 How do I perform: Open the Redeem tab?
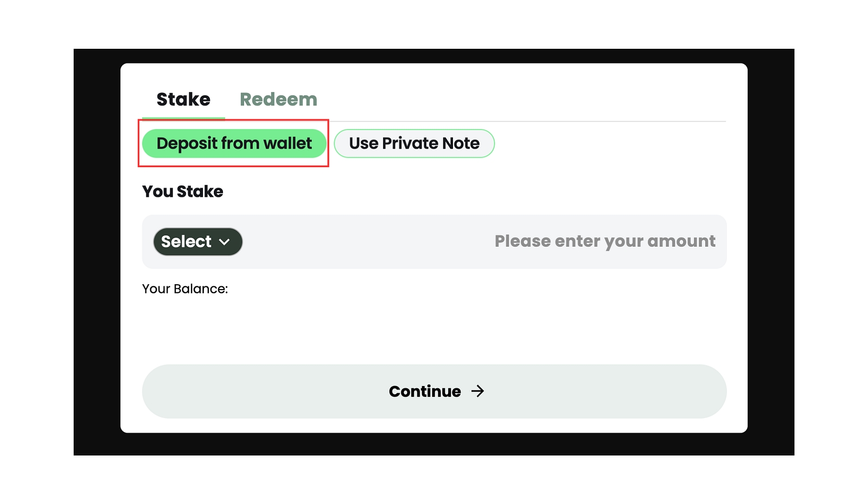pyautogui.click(x=278, y=100)
